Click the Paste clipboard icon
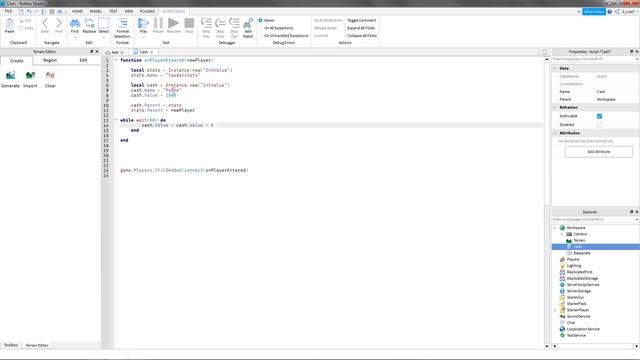The width and height of the screenshot is (640, 360). [9, 24]
